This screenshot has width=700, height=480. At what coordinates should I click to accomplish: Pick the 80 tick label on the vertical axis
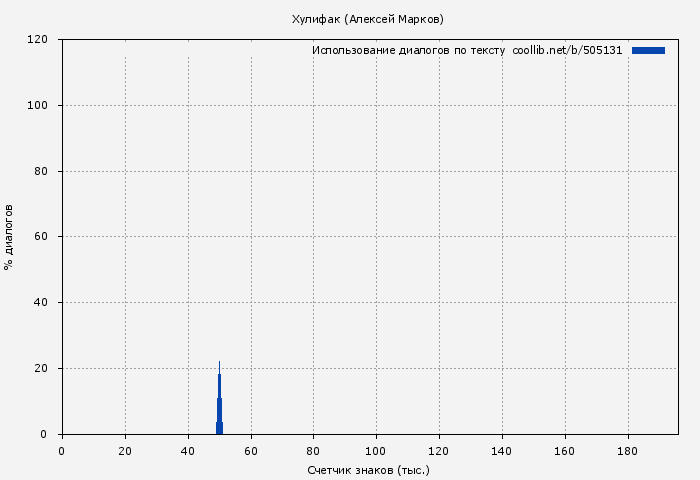(x=42, y=171)
